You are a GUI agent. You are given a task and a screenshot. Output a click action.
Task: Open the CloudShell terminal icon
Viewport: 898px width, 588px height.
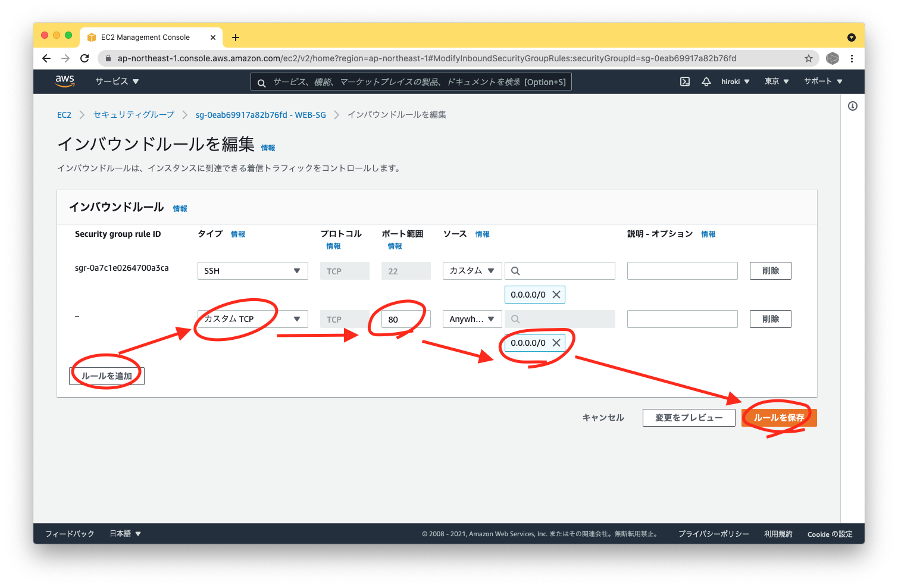pyautogui.click(x=685, y=82)
